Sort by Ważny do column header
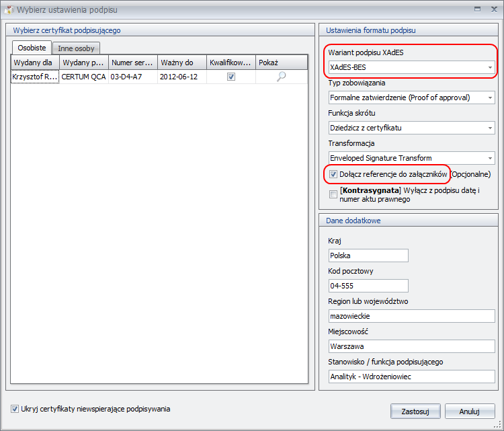 pyautogui.click(x=182, y=63)
